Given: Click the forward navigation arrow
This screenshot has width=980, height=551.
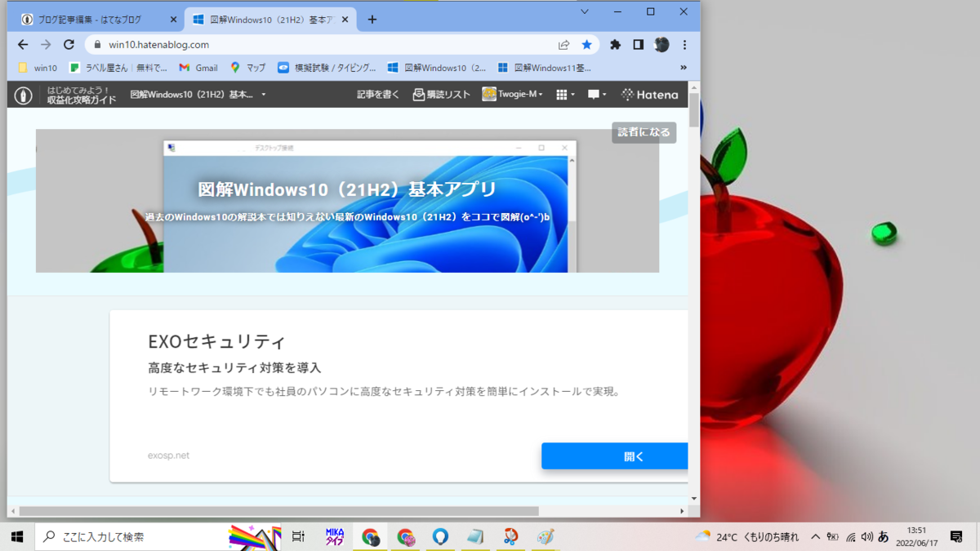Looking at the screenshot, I should click(46, 45).
